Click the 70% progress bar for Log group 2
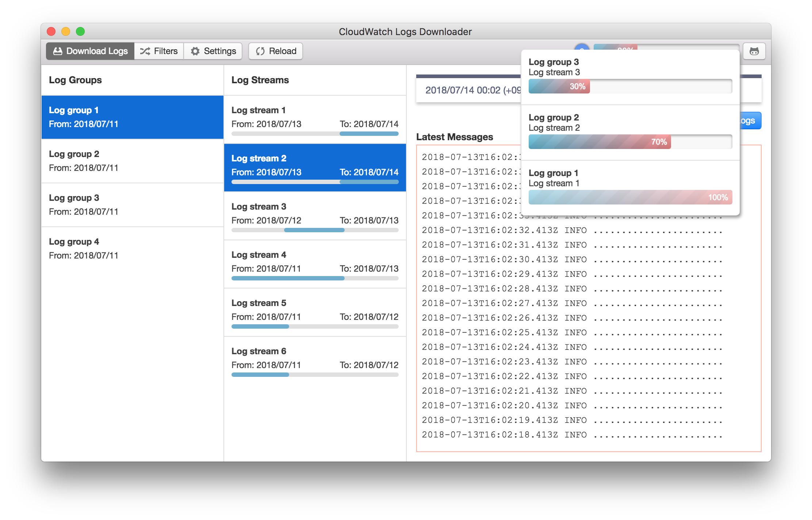Viewport: 812px width, 520px height. point(630,142)
